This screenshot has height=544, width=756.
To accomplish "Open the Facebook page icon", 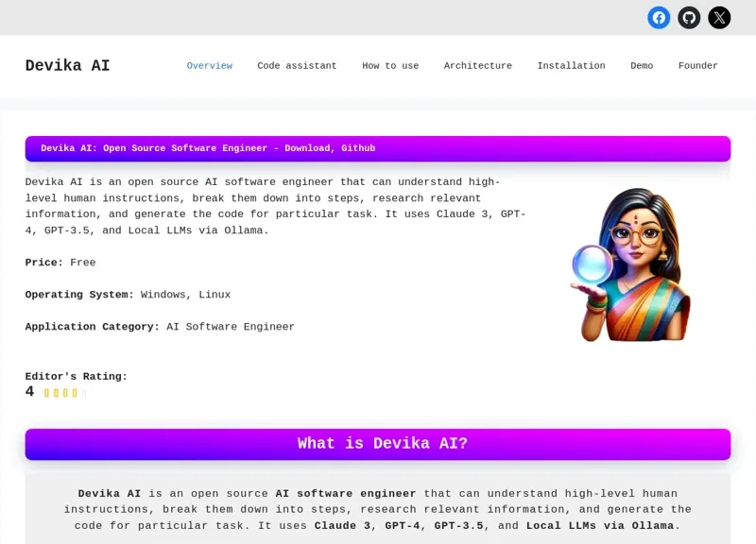I will point(659,18).
